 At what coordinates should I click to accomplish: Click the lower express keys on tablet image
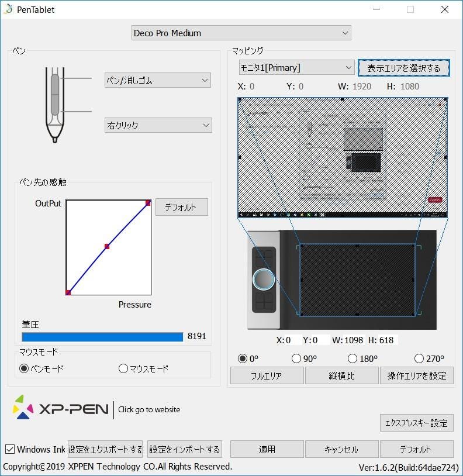click(264, 301)
